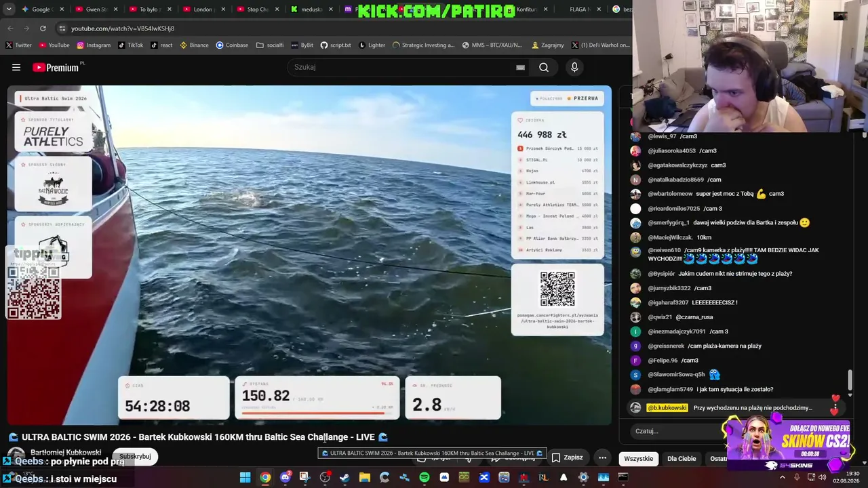Start voice search with the microphone icon

pos(574,67)
